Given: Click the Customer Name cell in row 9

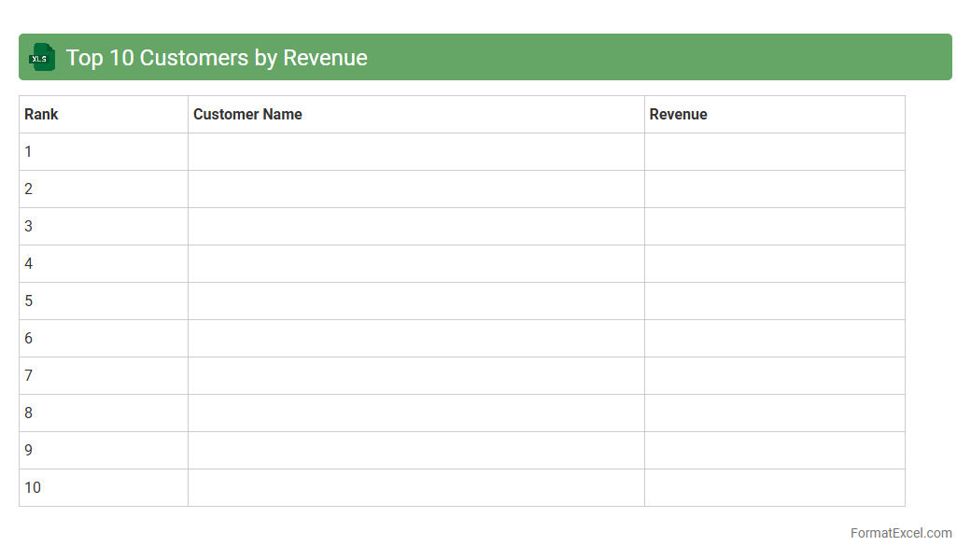Looking at the screenshot, I should [415, 450].
